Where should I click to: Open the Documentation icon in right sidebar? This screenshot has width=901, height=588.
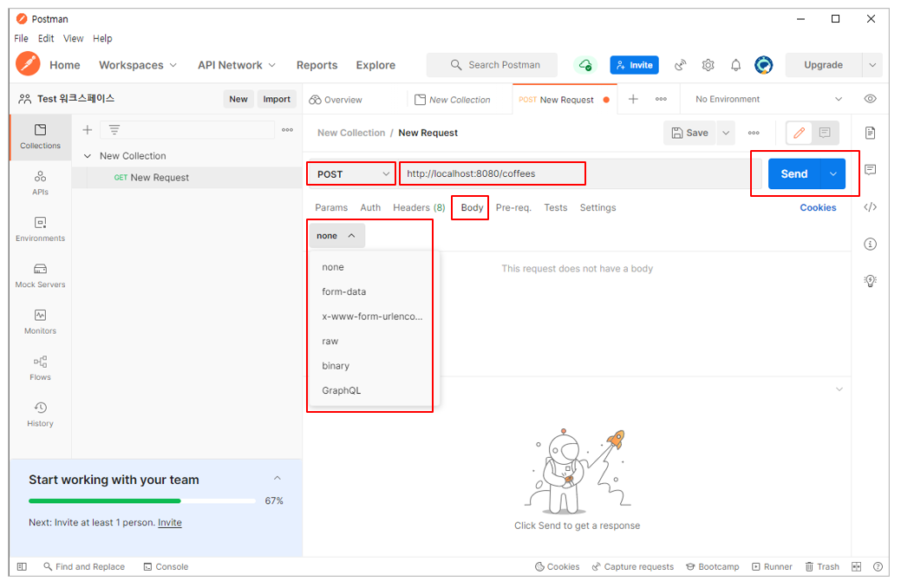[x=870, y=133]
